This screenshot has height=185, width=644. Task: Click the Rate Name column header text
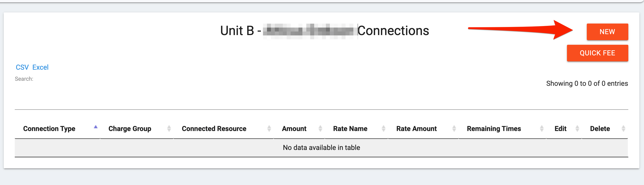(350, 128)
